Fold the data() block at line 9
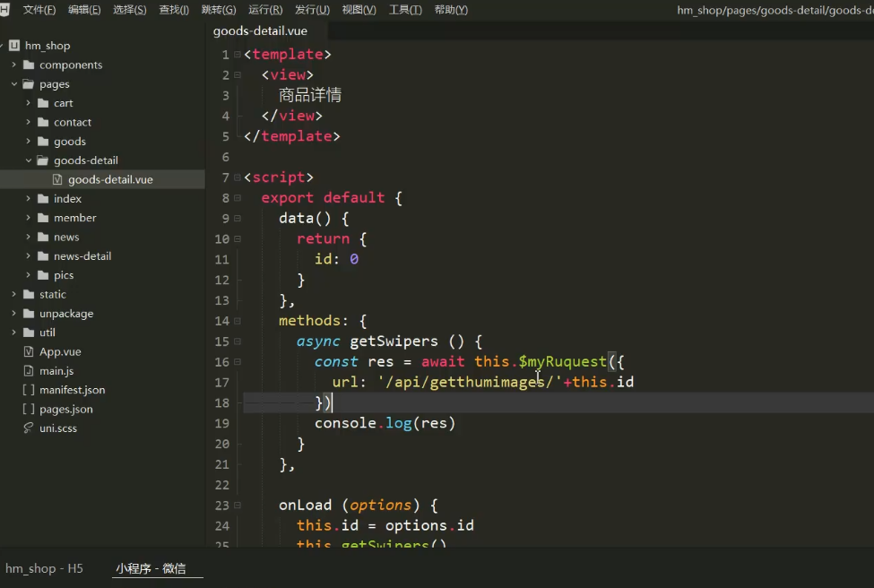Viewport: 874px width, 588px height. [x=238, y=219]
